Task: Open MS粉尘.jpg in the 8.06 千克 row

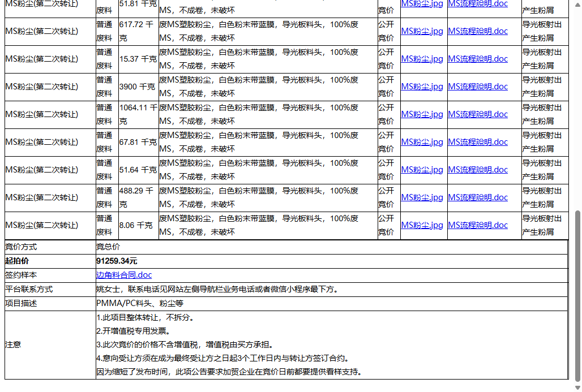Action: pyautogui.click(x=422, y=226)
